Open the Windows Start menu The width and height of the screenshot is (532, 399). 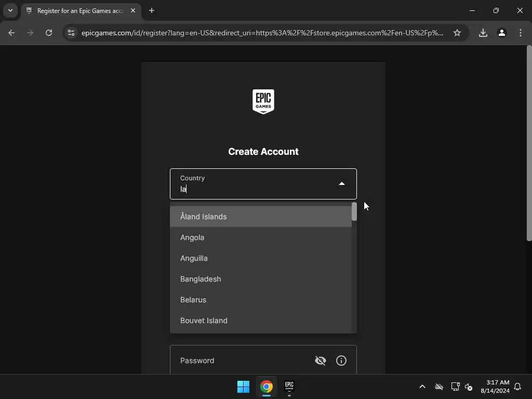[x=243, y=387]
